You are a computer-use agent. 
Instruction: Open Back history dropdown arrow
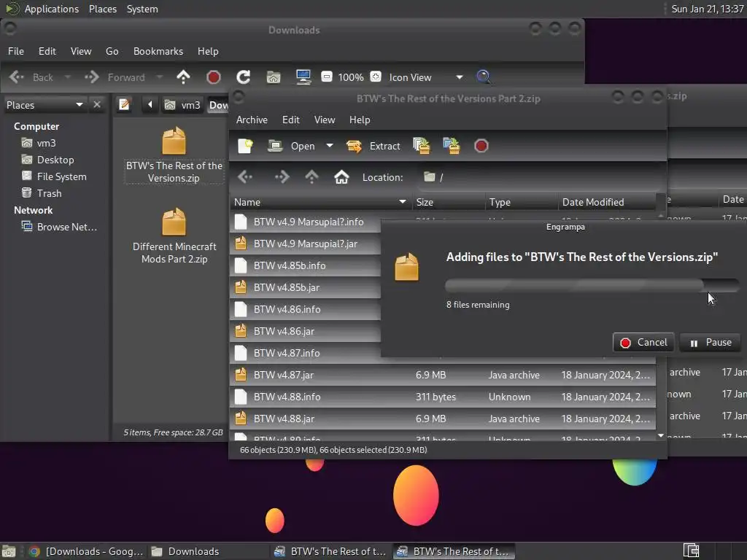[x=68, y=77]
